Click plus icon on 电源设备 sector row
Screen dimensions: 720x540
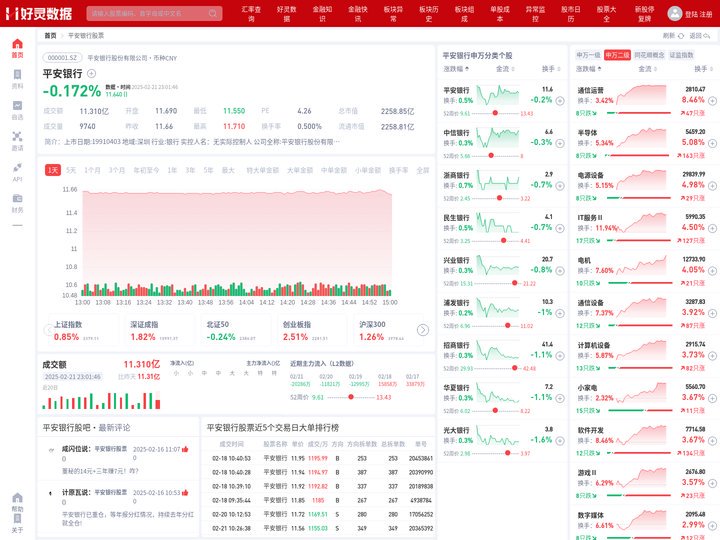(x=712, y=186)
